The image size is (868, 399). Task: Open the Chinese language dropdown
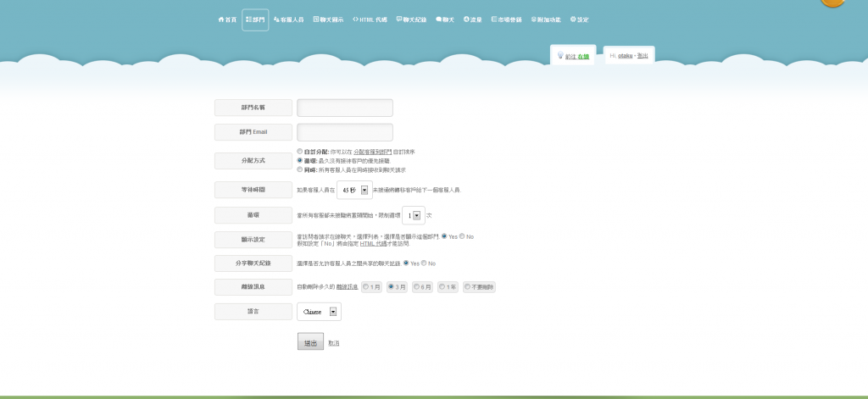pyautogui.click(x=319, y=312)
